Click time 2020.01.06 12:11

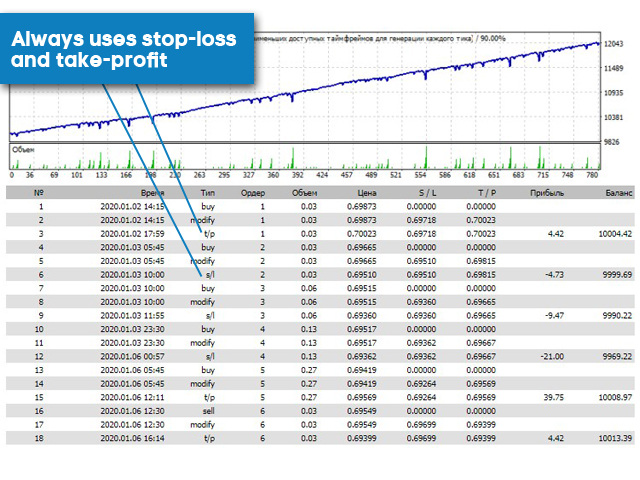tap(132, 397)
